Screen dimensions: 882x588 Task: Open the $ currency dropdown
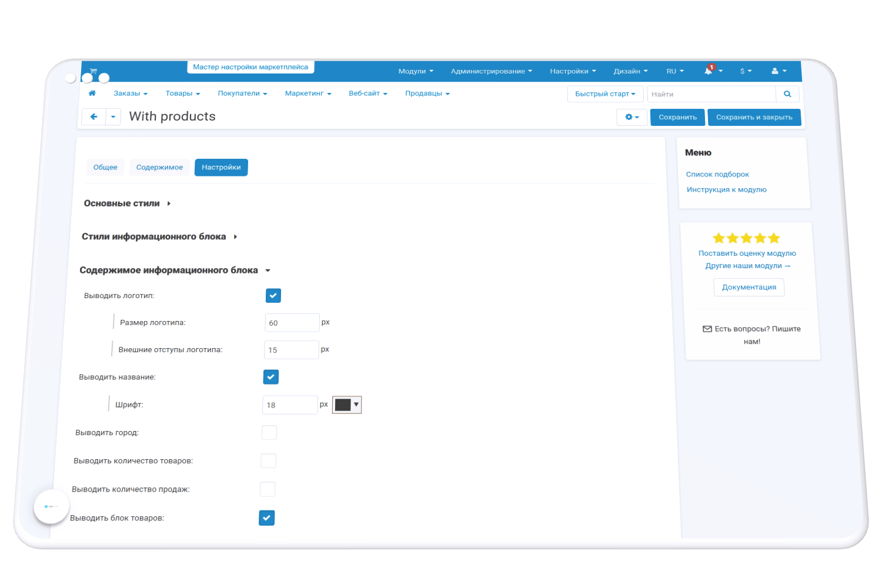746,71
